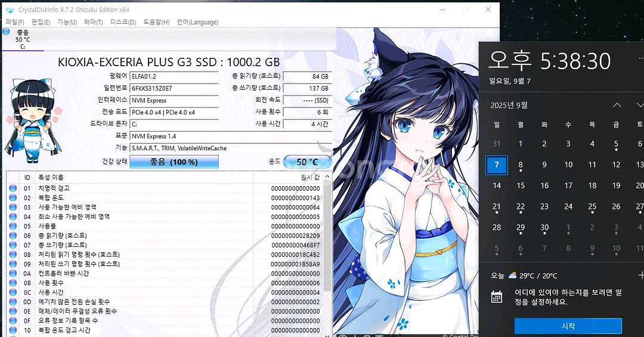Click status orb for 0D 예기지 않은 전원 손실 횟수
644x337 pixels.
[13, 302]
